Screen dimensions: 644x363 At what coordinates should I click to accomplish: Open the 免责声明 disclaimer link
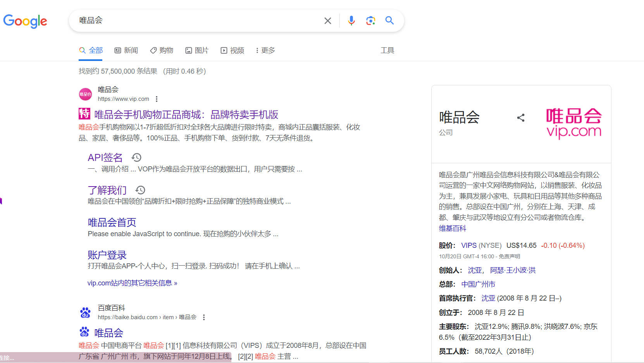[509, 256]
